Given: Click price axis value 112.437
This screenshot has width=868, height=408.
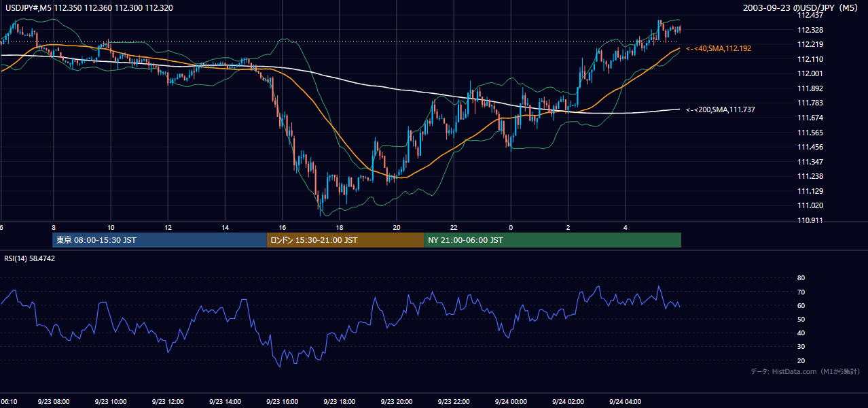Looking at the screenshot, I should pos(810,15).
